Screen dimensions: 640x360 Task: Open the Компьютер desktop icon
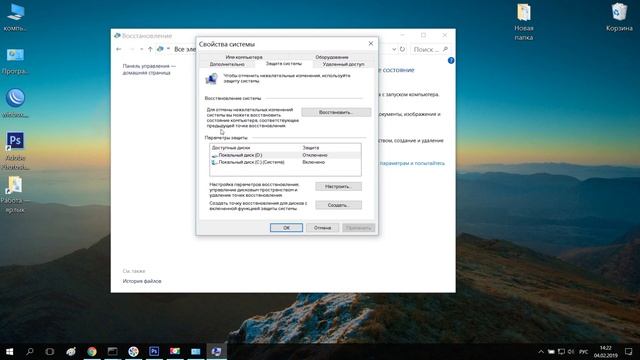[15, 17]
